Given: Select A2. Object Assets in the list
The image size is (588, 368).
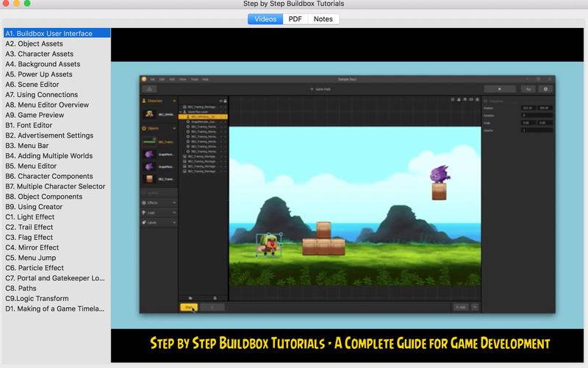Looking at the screenshot, I should click(57, 43).
